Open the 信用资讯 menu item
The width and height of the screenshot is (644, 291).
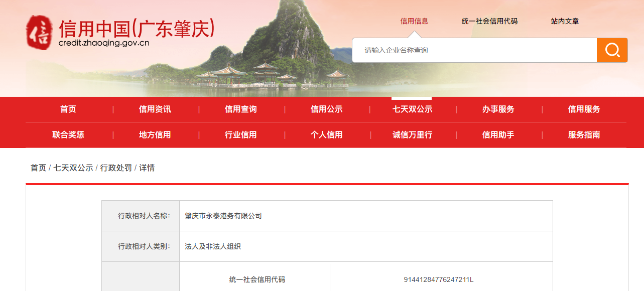coord(155,109)
